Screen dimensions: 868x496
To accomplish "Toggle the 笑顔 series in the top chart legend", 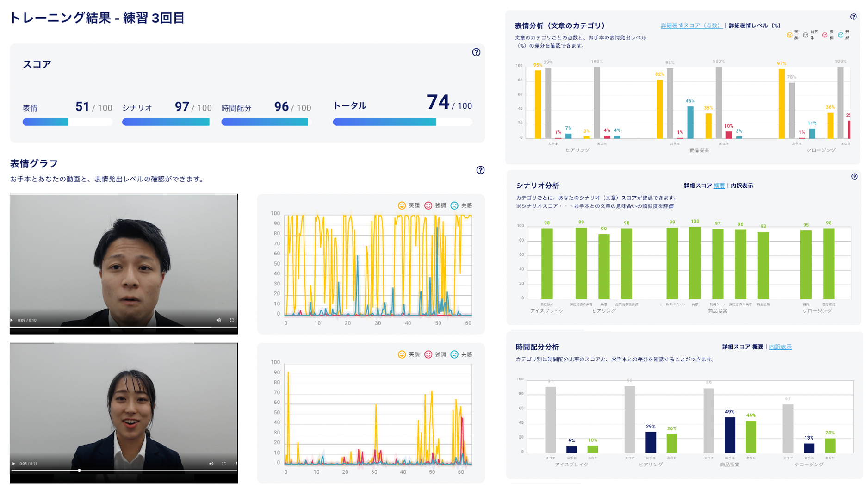I will (x=409, y=205).
